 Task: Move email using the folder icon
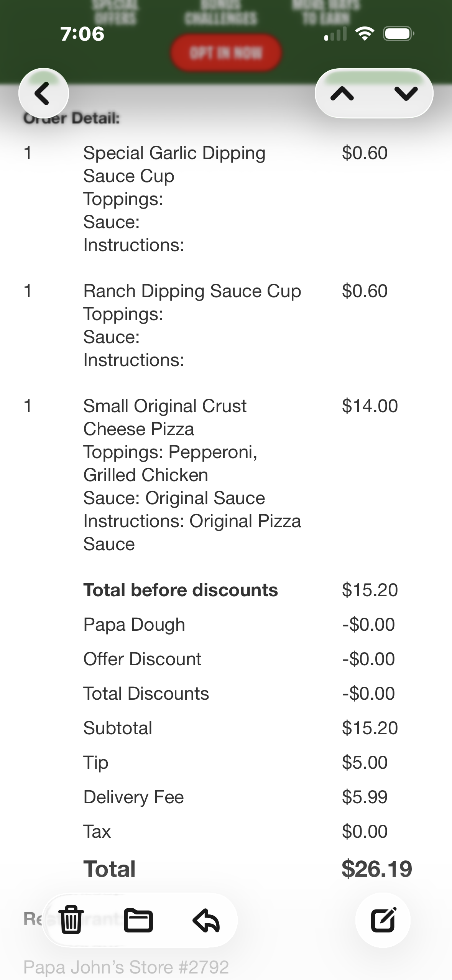point(138,920)
